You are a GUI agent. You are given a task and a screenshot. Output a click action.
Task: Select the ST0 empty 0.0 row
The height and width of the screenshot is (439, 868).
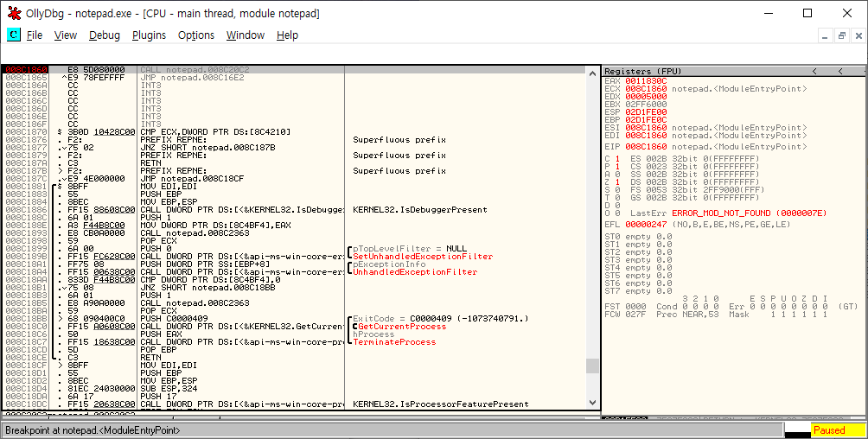click(x=638, y=237)
